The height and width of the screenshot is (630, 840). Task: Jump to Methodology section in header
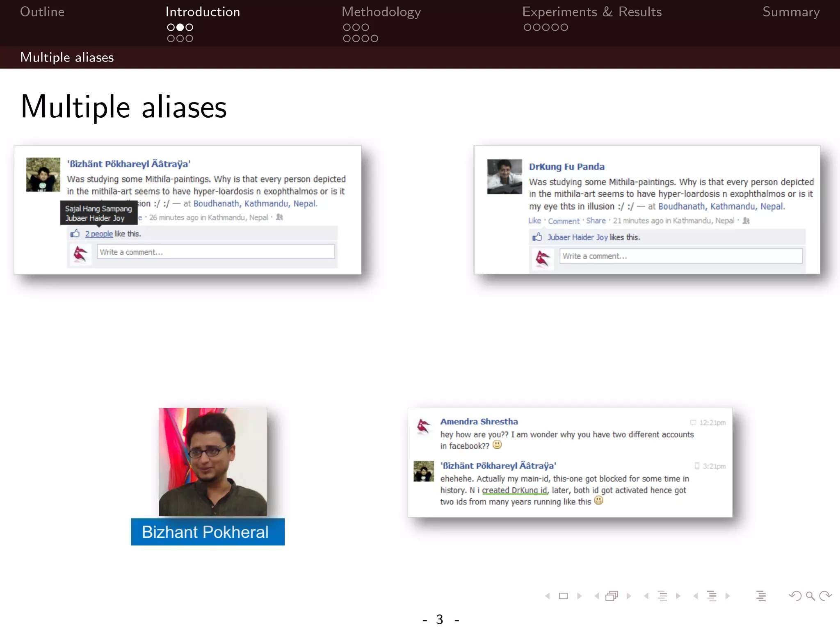click(x=381, y=12)
